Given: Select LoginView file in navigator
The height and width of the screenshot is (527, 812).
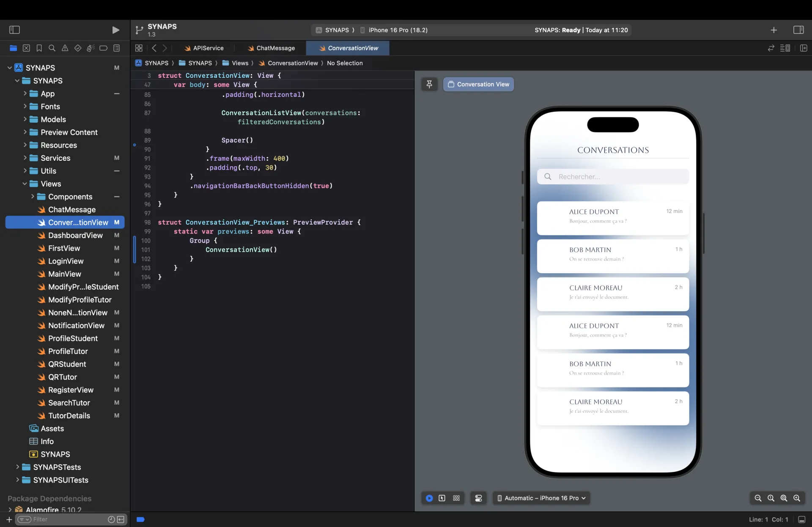Looking at the screenshot, I should point(65,261).
